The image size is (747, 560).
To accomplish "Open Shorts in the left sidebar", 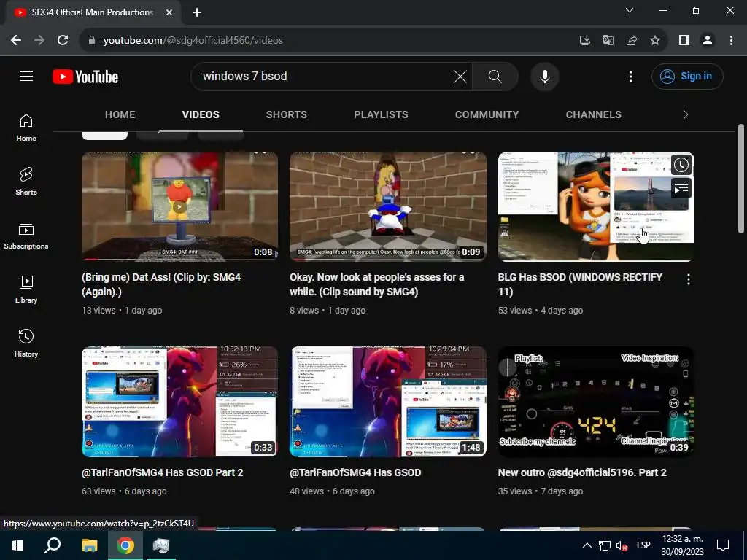I will point(26,182).
